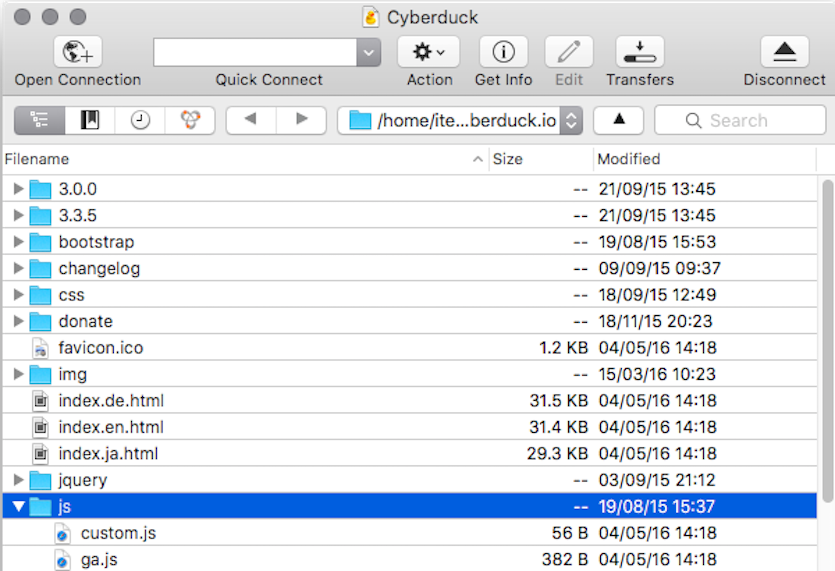
Task: Select the index.de.html file icon
Action: pyautogui.click(x=40, y=401)
